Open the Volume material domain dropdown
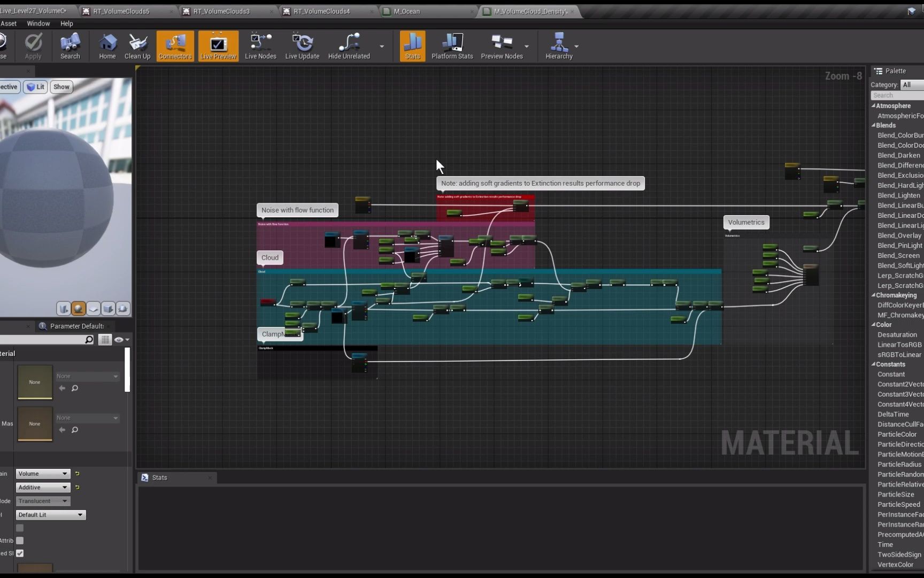Image resolution: width=924 pixels, height=578 pixels. tap(42, 473)
